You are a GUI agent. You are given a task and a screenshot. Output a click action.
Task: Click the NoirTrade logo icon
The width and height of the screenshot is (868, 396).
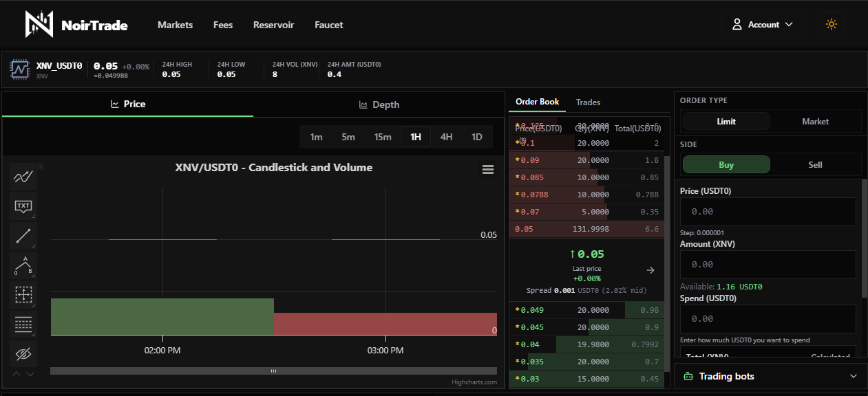[39, 24]
